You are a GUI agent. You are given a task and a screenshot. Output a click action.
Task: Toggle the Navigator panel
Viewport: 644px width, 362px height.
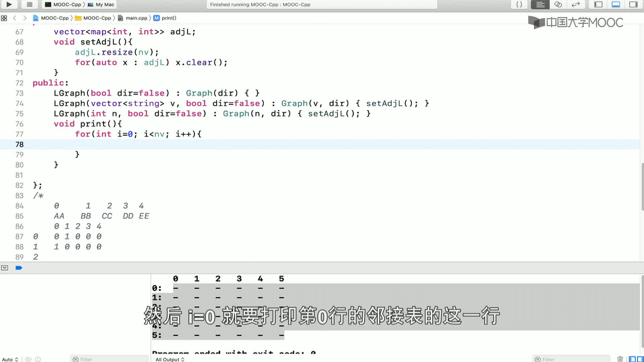tap(598, 4)
